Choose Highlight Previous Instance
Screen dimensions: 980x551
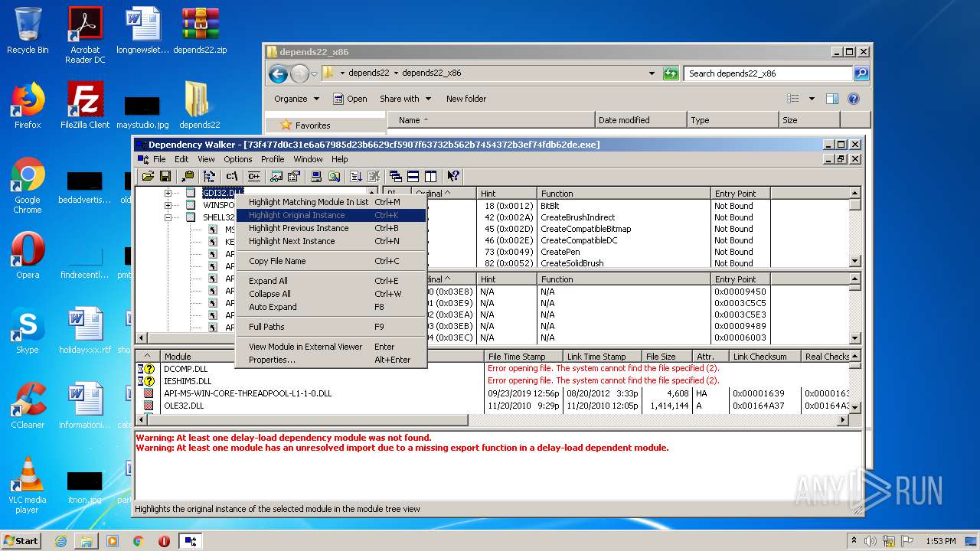pos(331,228)
